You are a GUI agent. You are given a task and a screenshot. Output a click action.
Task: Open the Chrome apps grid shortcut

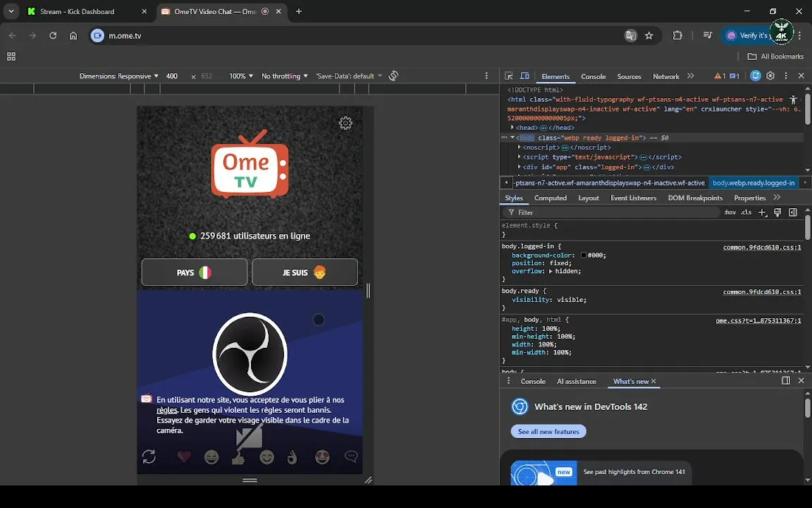click(x=11, y=56)
